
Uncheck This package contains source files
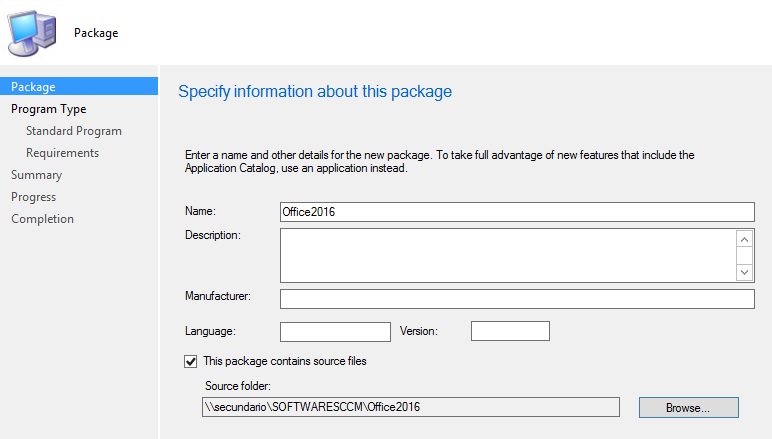coord(191,361)
